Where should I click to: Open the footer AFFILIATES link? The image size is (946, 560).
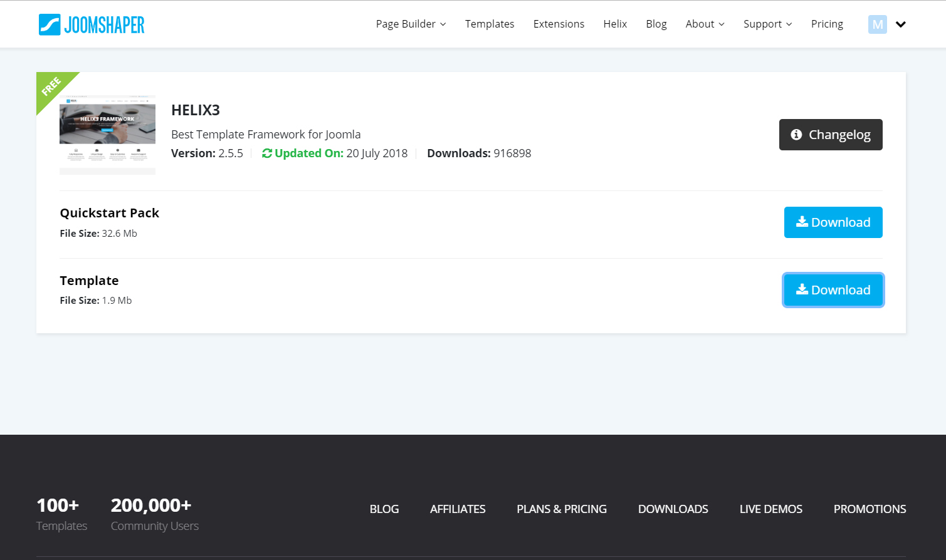coord(458,509)
